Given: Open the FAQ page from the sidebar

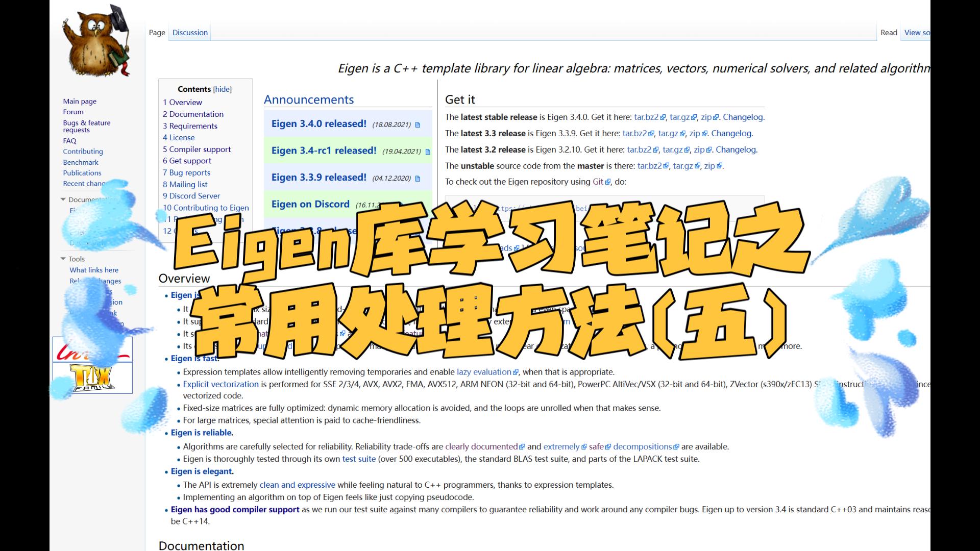Looking at the screenshot, I should (69, 140).
